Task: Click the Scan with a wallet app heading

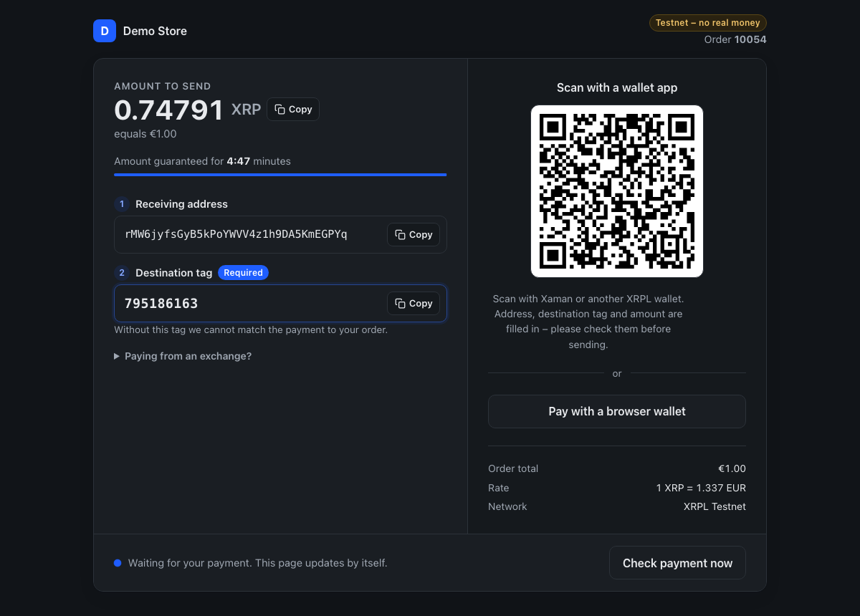Action: point(617,88)
